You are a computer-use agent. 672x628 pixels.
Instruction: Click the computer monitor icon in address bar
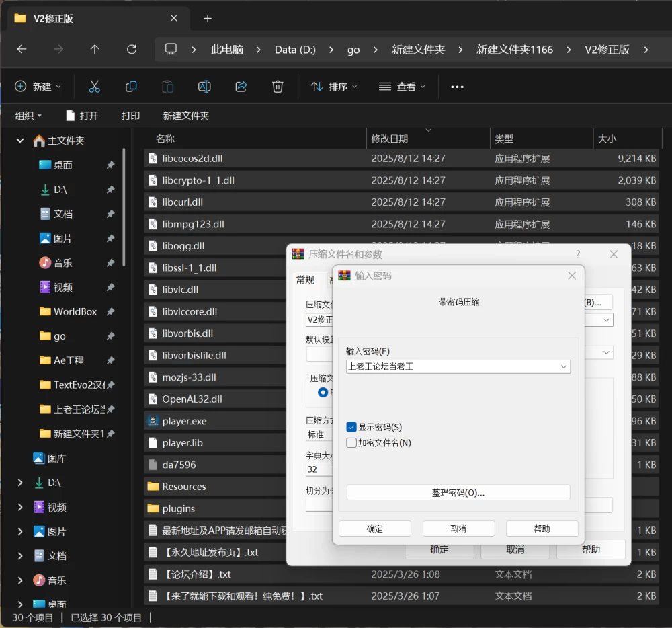click(x=171, y=49)
